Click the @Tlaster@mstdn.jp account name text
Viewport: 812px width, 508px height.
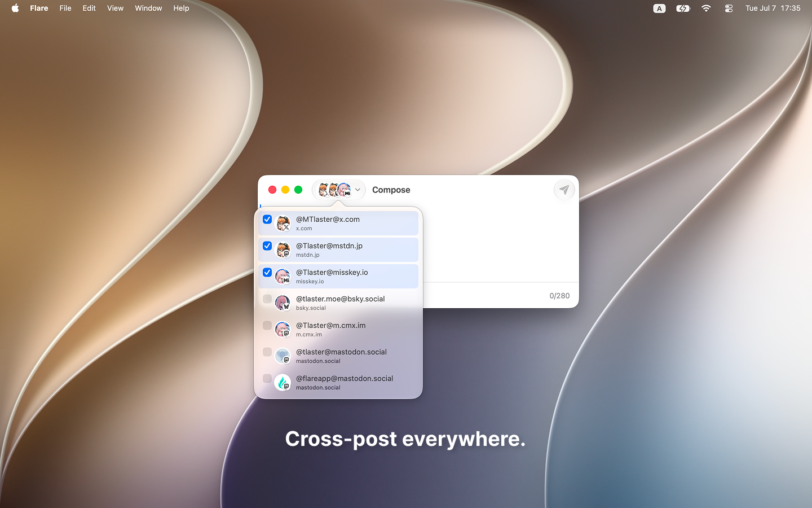329,246
